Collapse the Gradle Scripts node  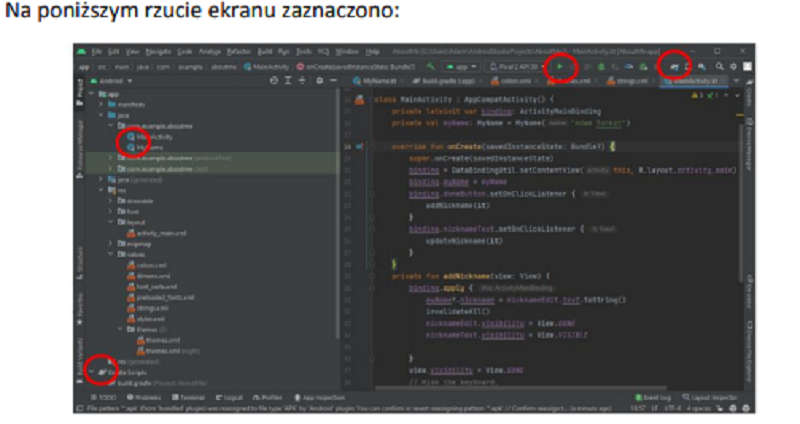click(92, 372)
